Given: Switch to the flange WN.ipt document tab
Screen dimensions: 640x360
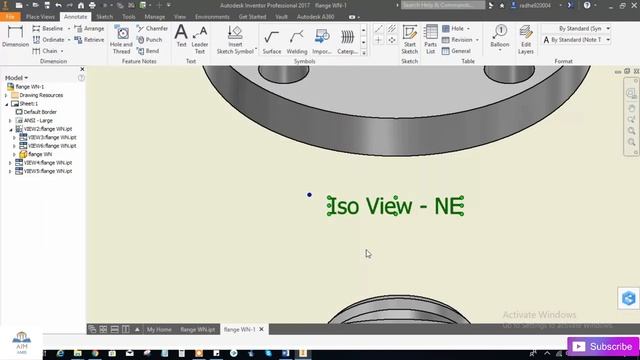Looking at the screenshot, I should click(198, 329).
